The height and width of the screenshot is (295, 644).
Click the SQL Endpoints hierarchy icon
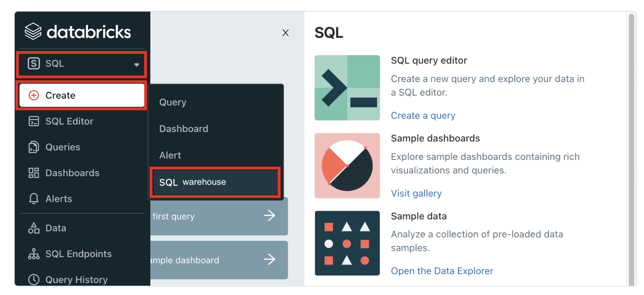34,254
